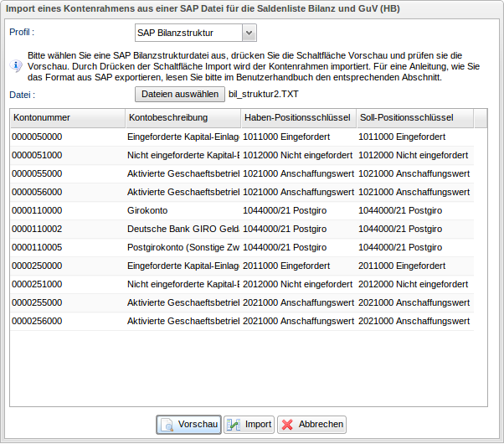Click the Soll-Positionsschlüssel column header
The image size is (504, 444).
click(414, 118)
